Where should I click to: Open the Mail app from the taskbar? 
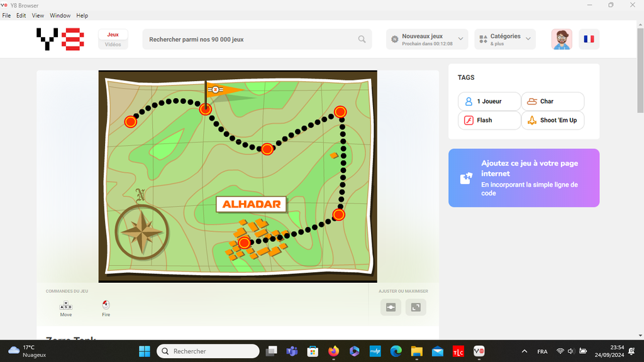pyautogui.click(x=438, y=351)
